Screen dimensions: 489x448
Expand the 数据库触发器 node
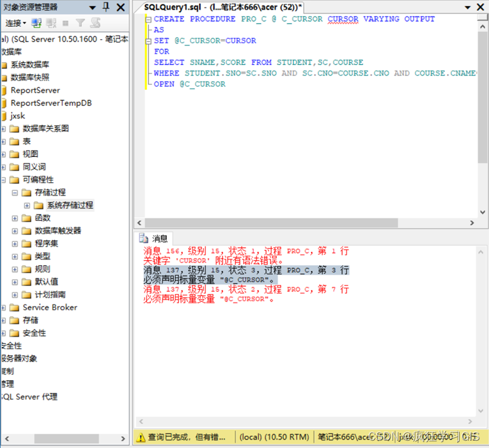pyautogui.click(x=15, y=231)
